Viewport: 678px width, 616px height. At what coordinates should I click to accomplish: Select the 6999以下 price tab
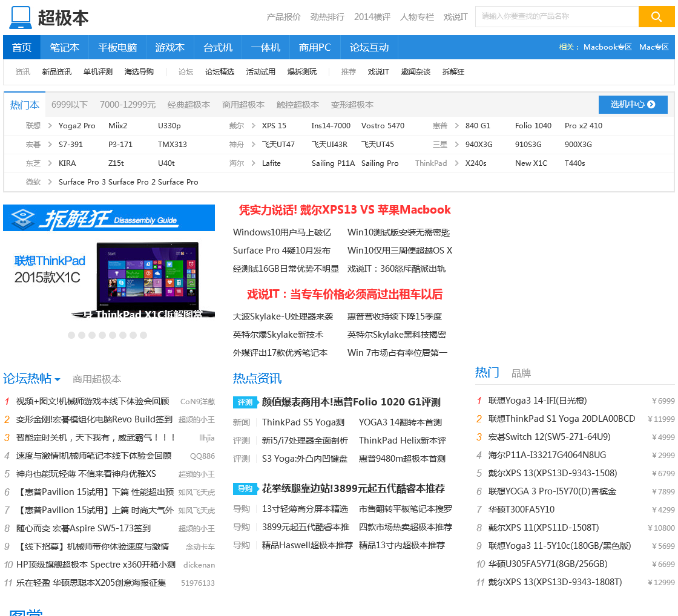click(x=70, y=105)
